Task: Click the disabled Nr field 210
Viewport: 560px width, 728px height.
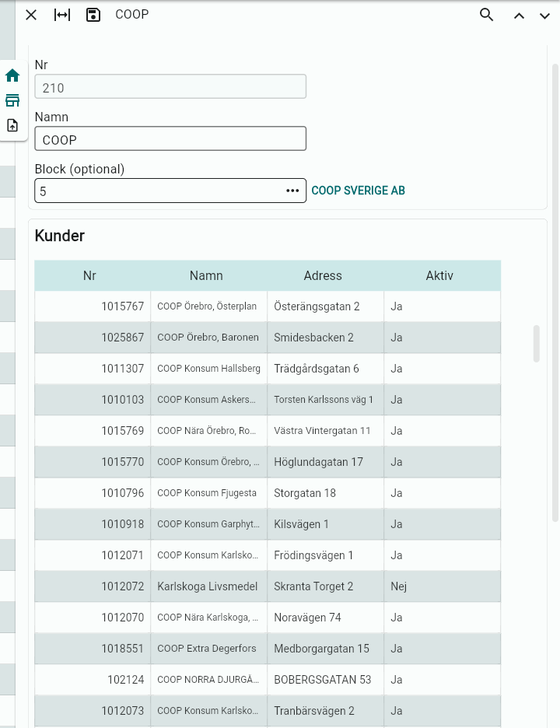Action: [170, 87]
